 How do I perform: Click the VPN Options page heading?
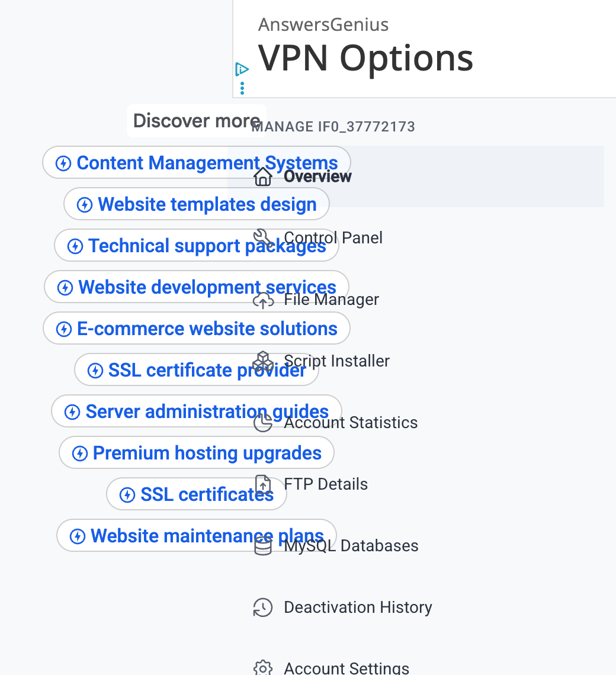(365, 58)
